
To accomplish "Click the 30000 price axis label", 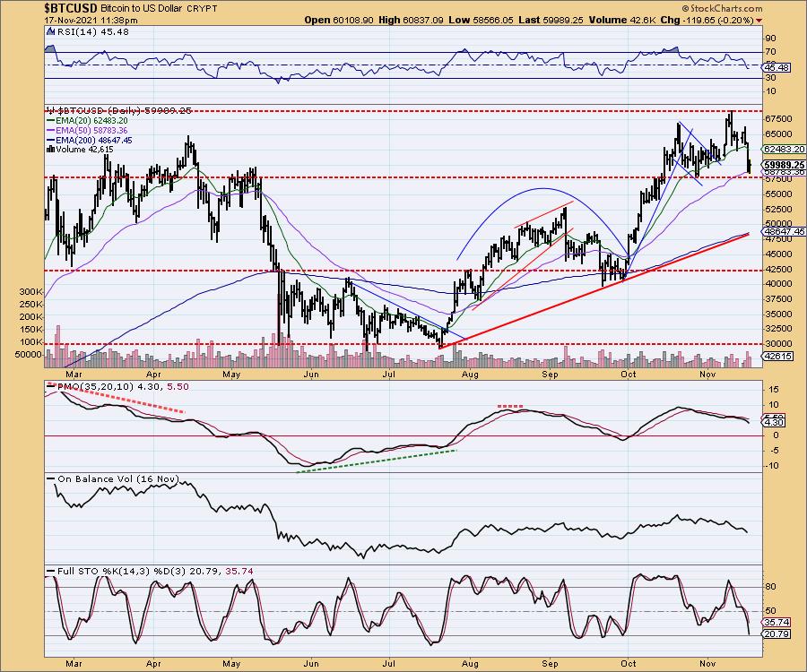I will [x=778, y=343].
